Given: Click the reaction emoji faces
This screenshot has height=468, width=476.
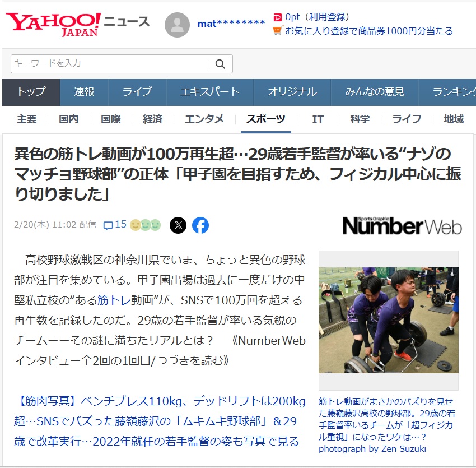Looking at the screenshot, I should tap(146, 225).
